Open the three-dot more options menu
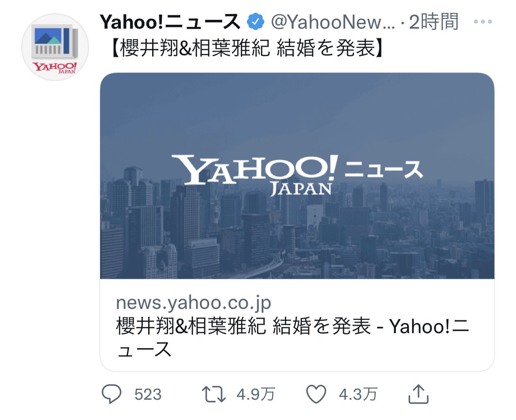 point(483,22)
